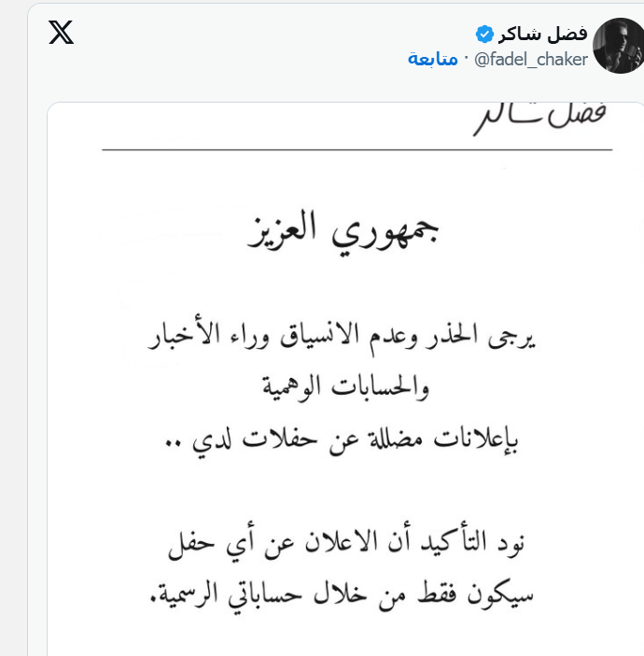The width and height of the screenshot is (644, 656).
Task: Click the handwritten signature atop the image
Action: (539, 119)
